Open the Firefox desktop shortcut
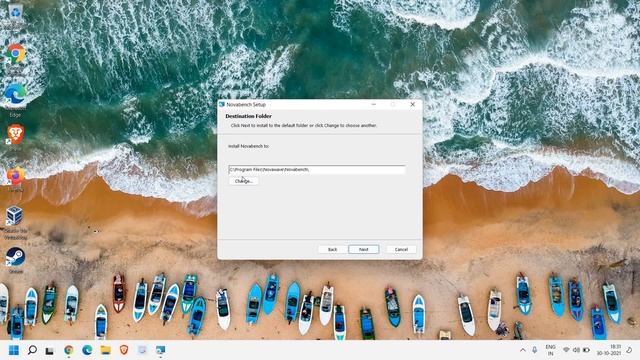 [x=16, y=176]
